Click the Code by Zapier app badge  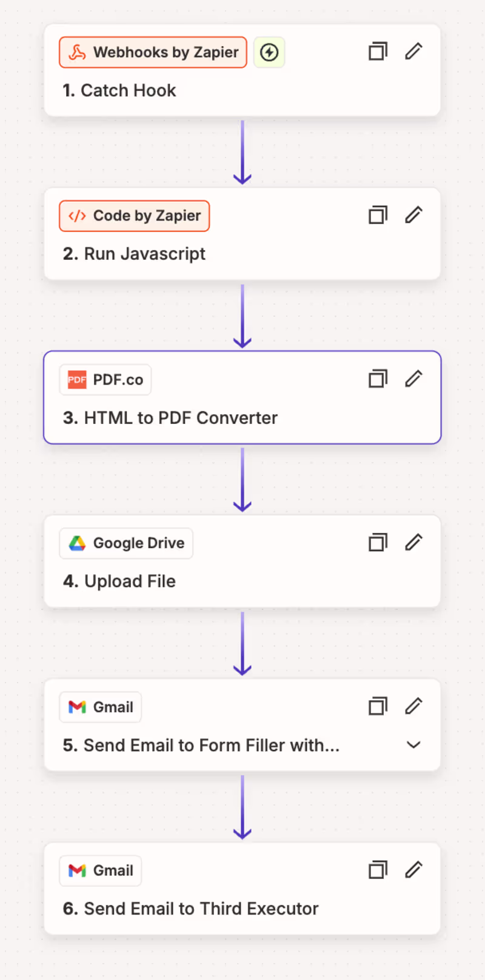point(135,216)
